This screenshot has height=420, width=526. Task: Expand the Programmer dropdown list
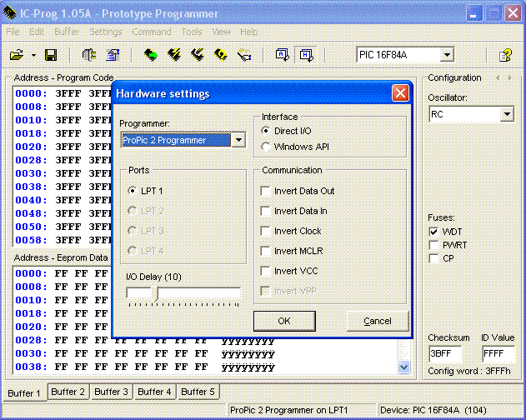pos(239,140)
